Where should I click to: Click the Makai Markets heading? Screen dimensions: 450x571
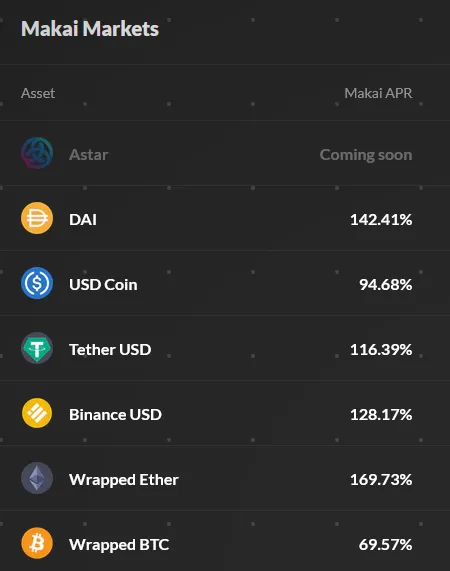pos(90,28)
